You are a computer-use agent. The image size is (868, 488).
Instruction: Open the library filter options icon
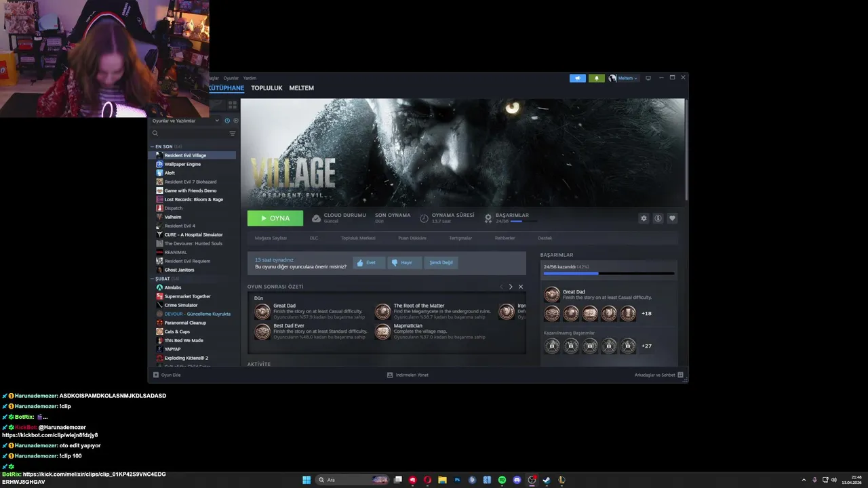233,134
